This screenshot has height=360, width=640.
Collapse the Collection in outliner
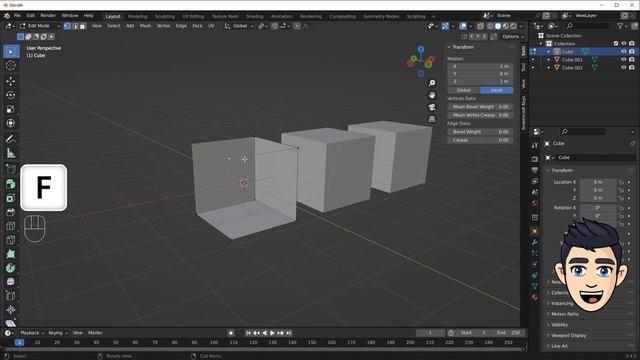pos(541,44)
